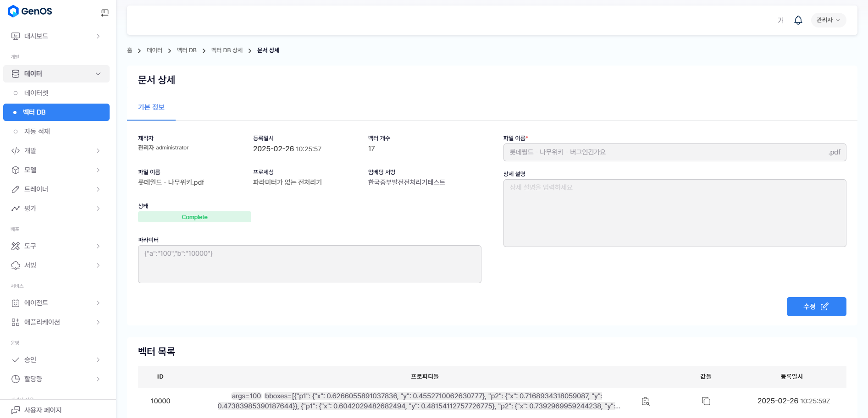The height and width of the screenshot is (418, 868).
Task: Click the notification bell icon
Action: pos(798,20)
